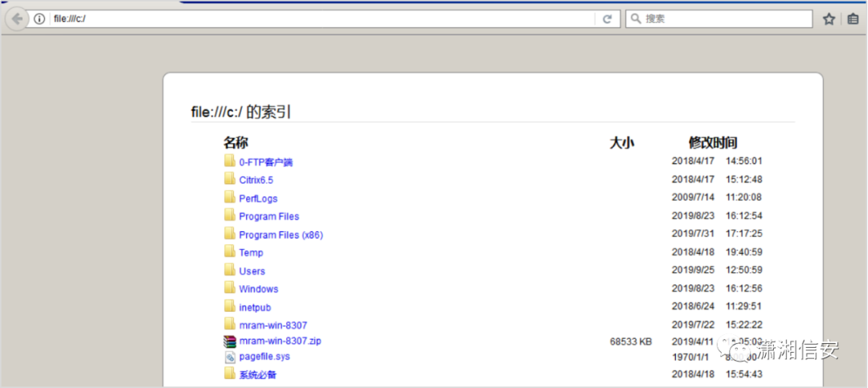
Task: Reload the page with refresh icon
Action: [x=608, y=18]
